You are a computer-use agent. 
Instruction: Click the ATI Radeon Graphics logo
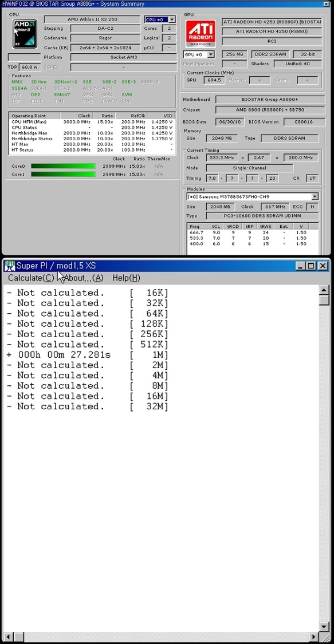pos(201,33)
